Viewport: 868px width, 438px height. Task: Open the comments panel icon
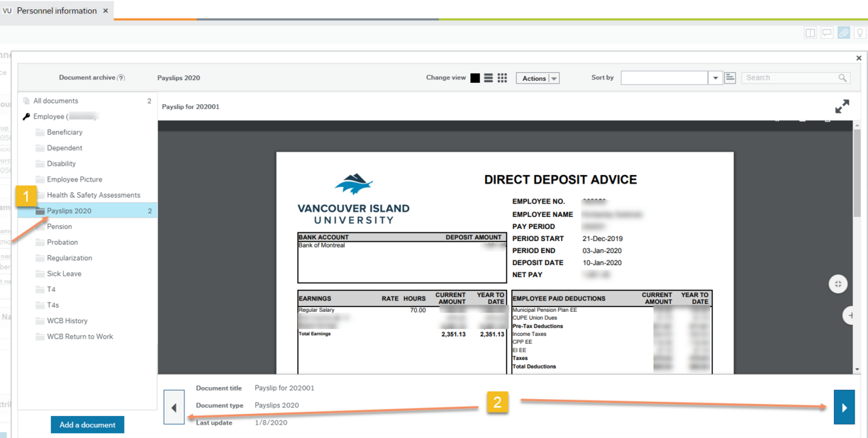826,32
